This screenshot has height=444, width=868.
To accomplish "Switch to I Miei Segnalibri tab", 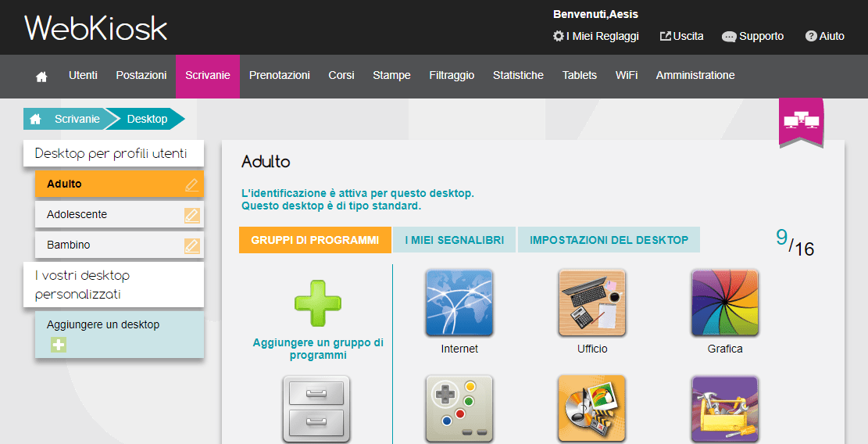I will (x=455, y=240).
